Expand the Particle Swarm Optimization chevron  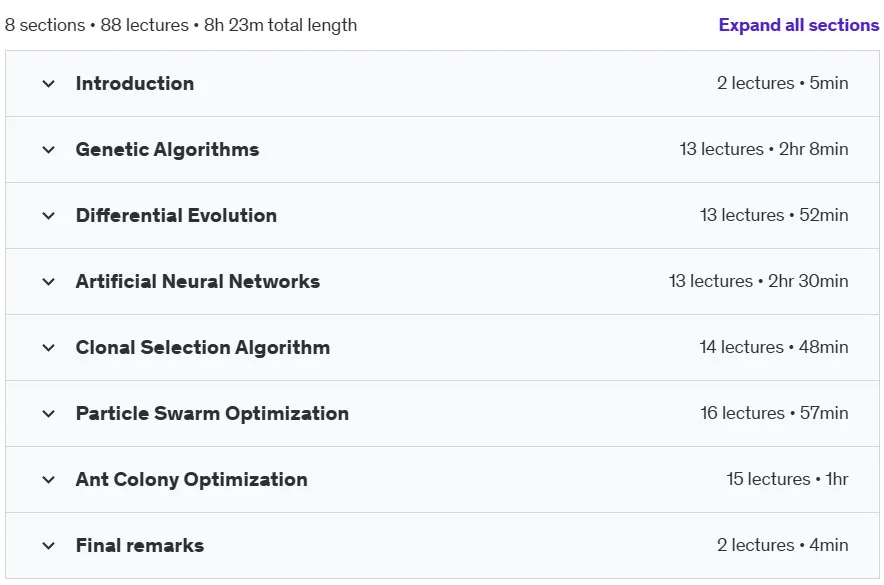pos(48,414)
